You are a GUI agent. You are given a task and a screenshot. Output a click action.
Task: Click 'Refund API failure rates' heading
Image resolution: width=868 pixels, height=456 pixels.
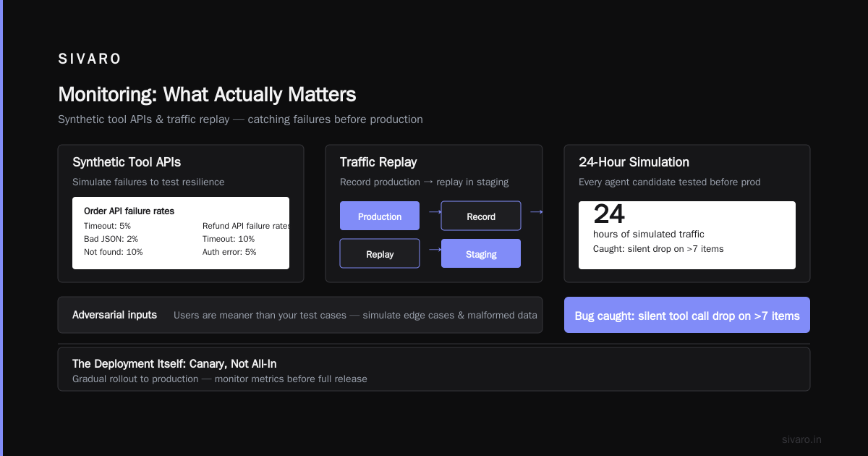click(246, 226)
